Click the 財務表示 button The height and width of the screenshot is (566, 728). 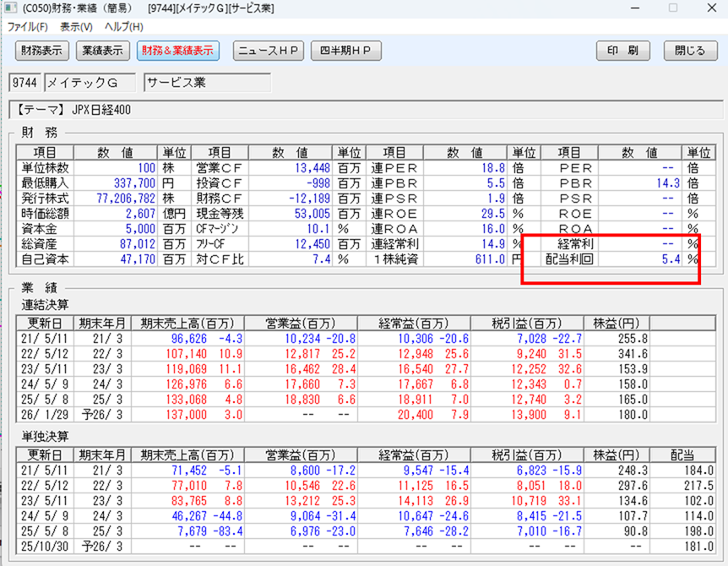(x=42, y=51)
